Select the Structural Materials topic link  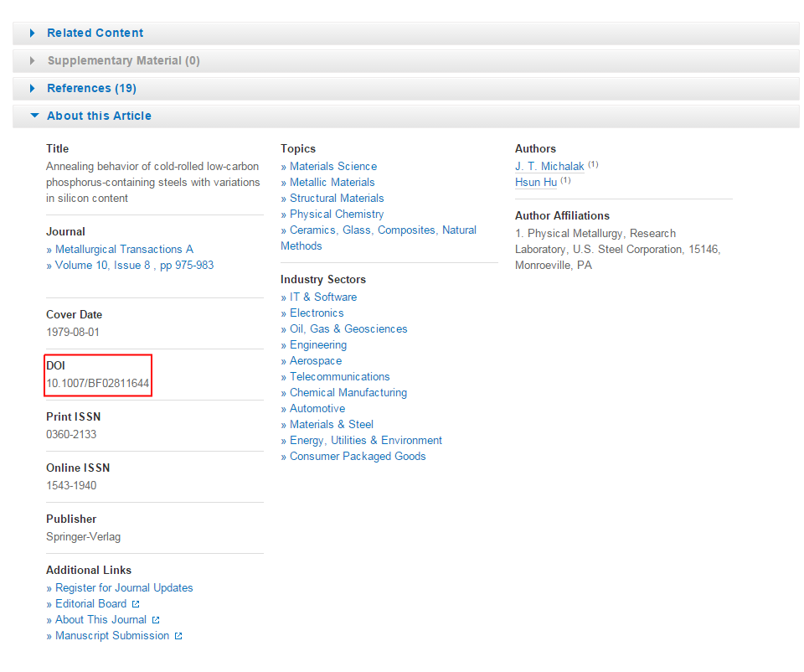(337, 198)
